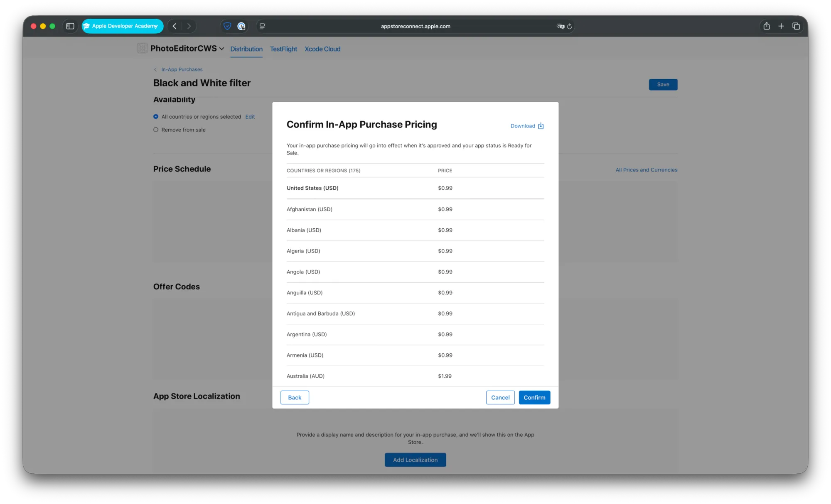Click the forward navigation arrow
This screenshot has height=504, width=831.
189,26
